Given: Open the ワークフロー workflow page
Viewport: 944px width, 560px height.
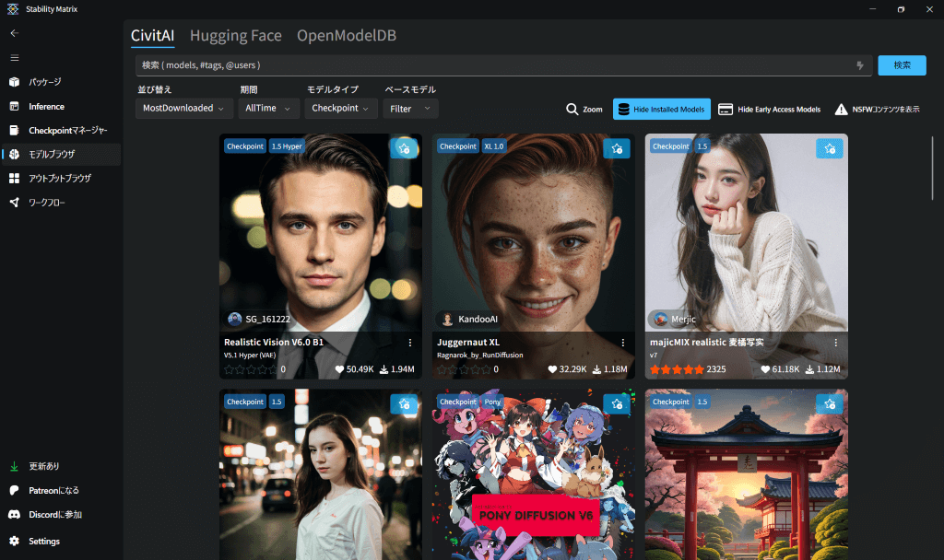Looking at the screenshot, I should pos(46,202).
